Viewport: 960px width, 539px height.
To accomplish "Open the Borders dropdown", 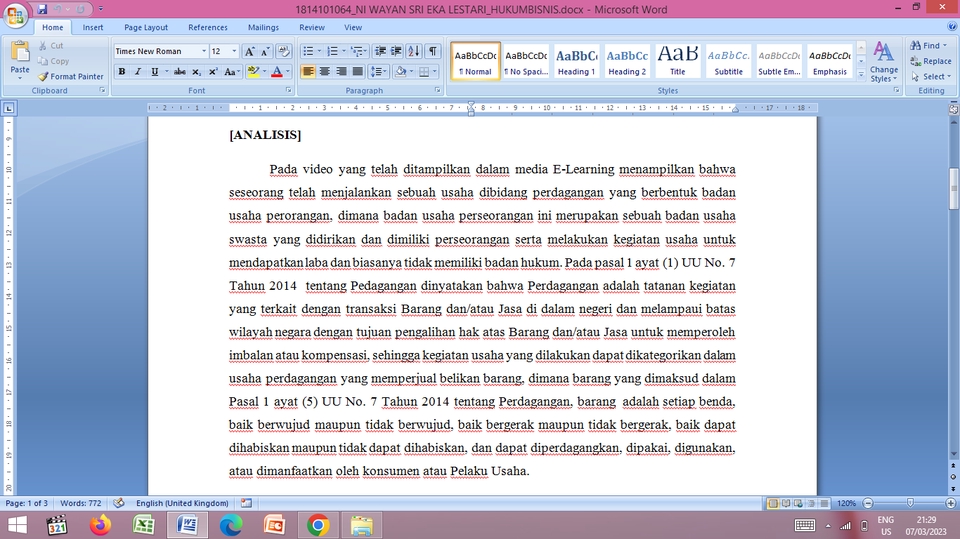I will pyautogui.click(x=435, y=72).
